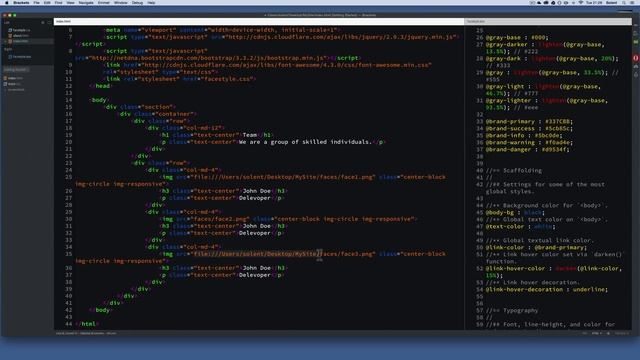The image size is (640, 360).
Task: Click the Extension Manager icon in right toolbar
Action: click(x=636, y=34)
